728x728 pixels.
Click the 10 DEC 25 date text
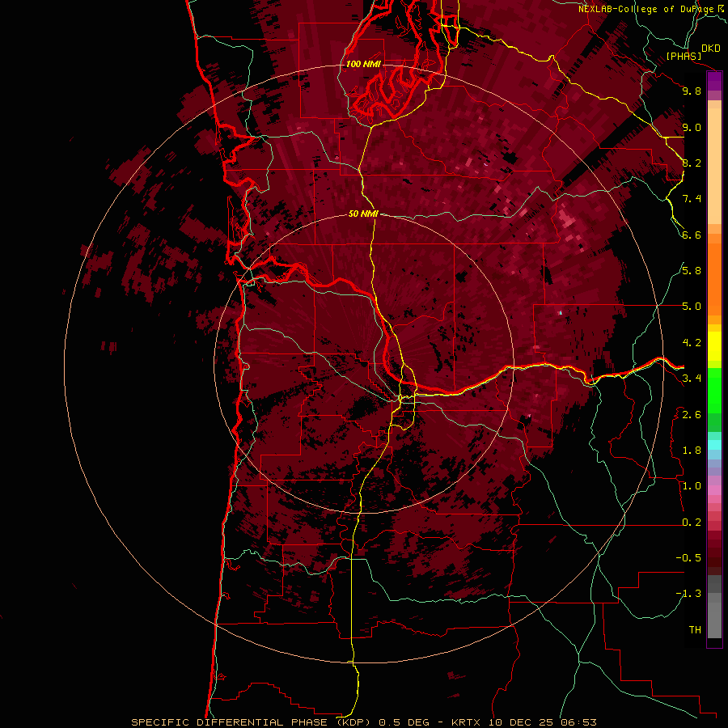520,722
